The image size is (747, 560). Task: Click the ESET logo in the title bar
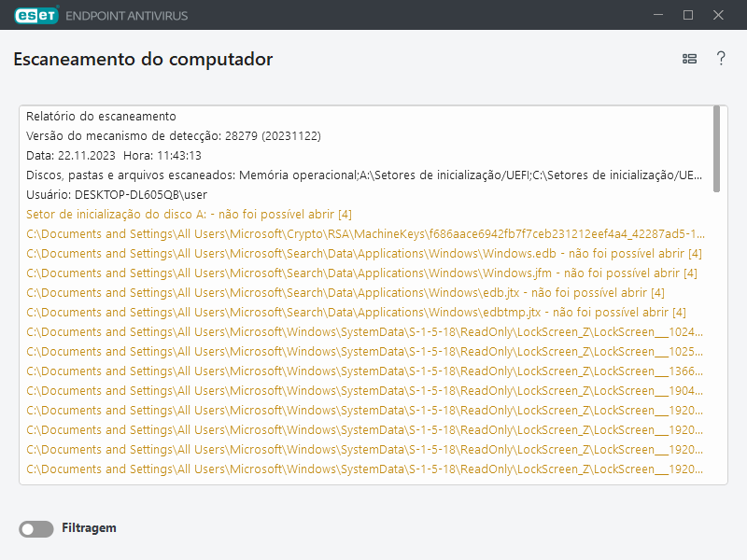pos(35,15)
